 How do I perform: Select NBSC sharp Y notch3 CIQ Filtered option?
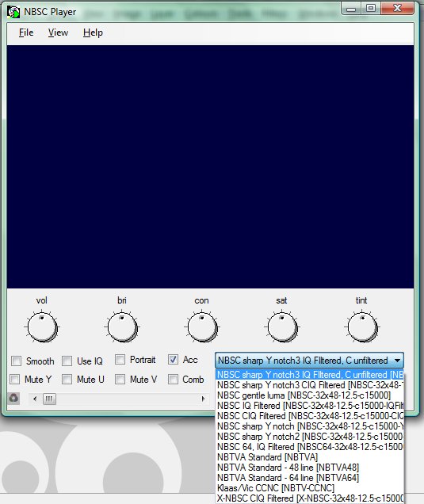coord(310,385)
